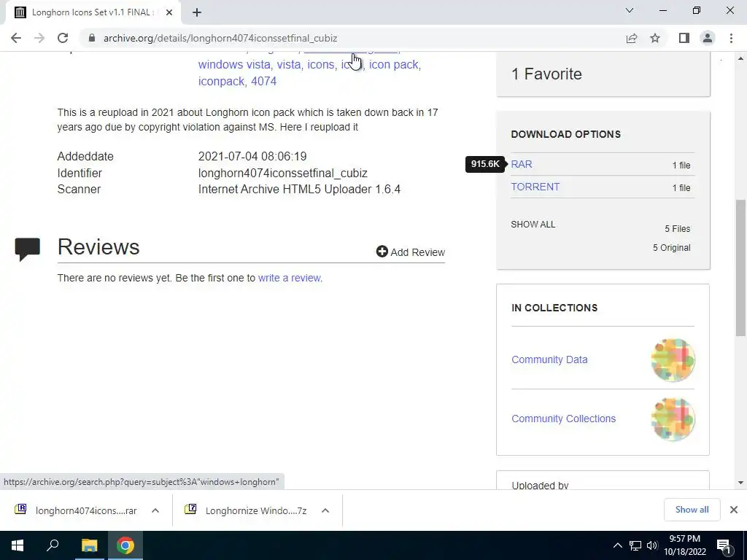The height and width of the screenshot is (560, 747).
Task: Click SHOW ALL download files
Action: point(533,225)
